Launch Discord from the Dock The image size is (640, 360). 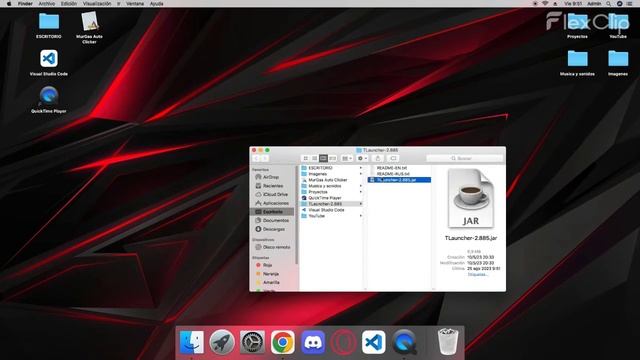point(313,342)
